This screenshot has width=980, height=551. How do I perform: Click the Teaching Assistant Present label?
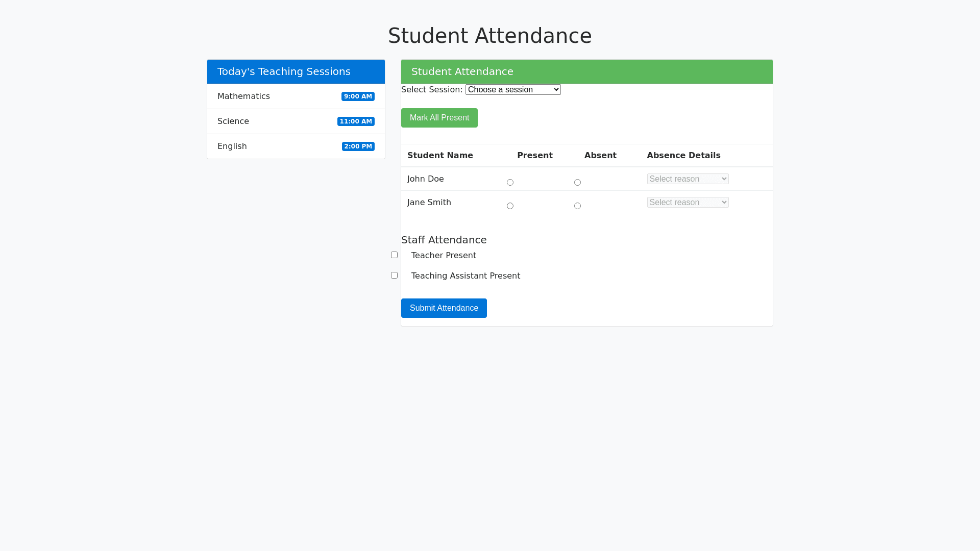(465, 276)
